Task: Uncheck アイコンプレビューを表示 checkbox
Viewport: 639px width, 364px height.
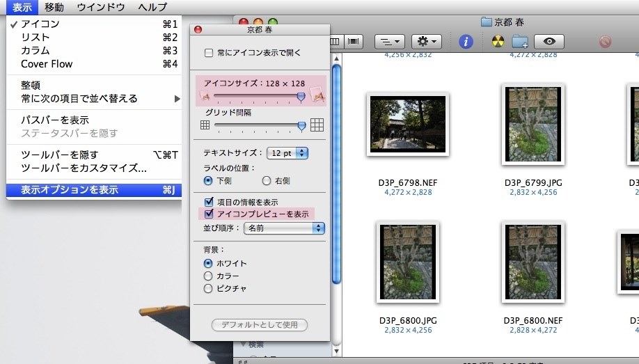Action: (209, 213)
